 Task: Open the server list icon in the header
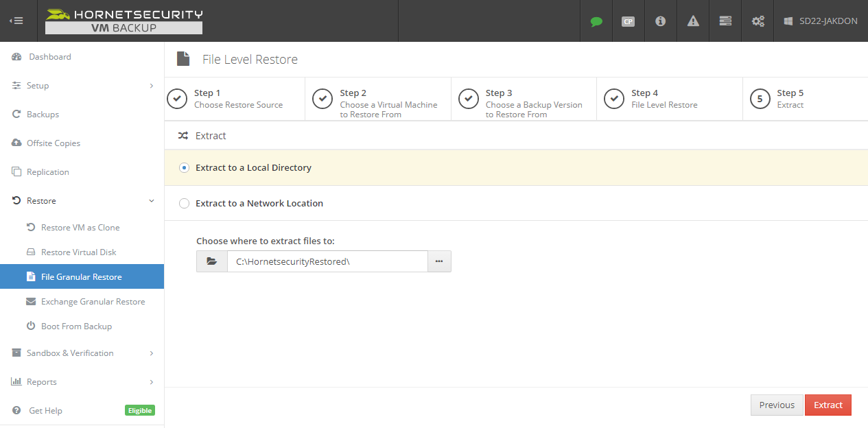click(725, 21)
